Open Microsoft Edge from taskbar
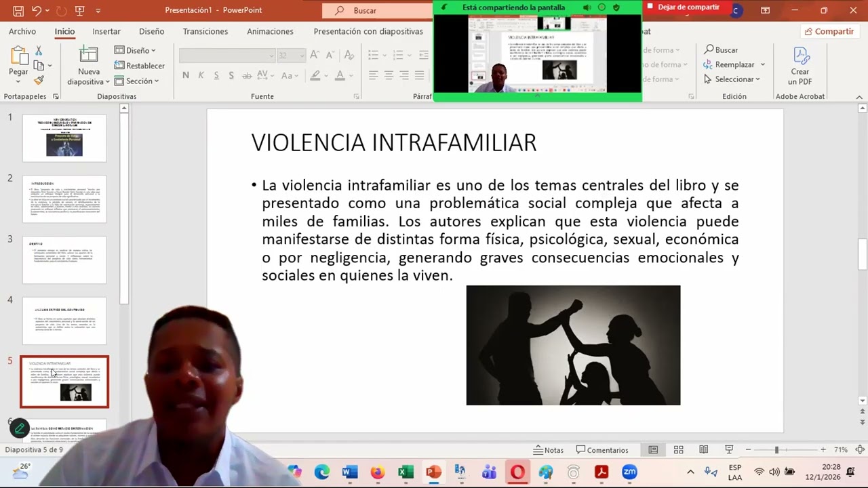Screen dimensions: 868x488 tap(322, 472)
